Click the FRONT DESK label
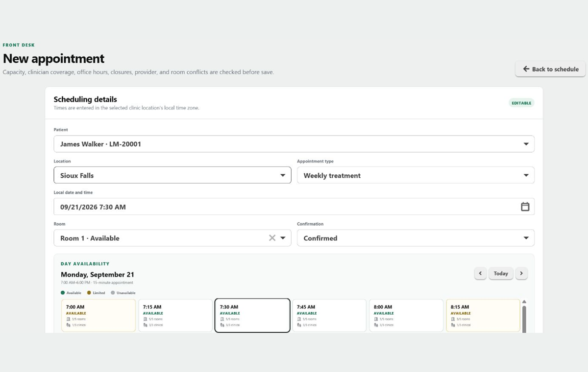Screen dimensions: 588x372 point(19,45)
